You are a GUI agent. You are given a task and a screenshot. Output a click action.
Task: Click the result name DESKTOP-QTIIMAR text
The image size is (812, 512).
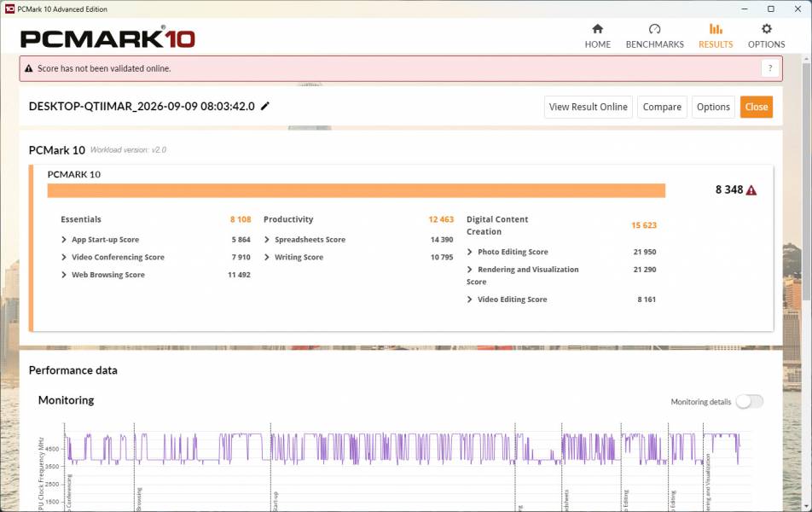click(142, 106)
